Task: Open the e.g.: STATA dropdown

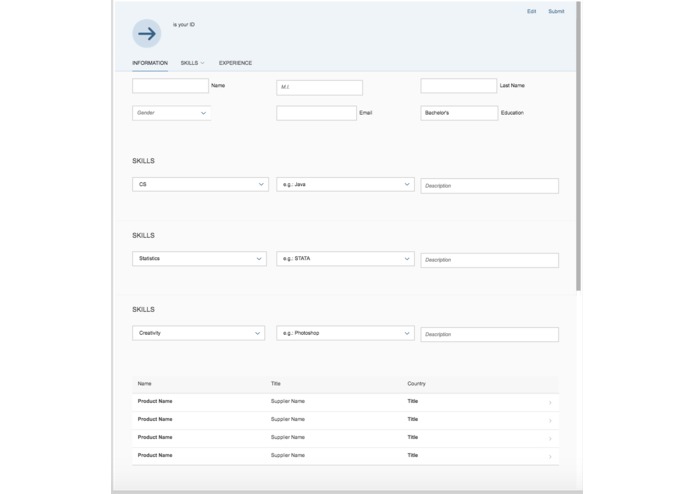Action: [345, 259]
